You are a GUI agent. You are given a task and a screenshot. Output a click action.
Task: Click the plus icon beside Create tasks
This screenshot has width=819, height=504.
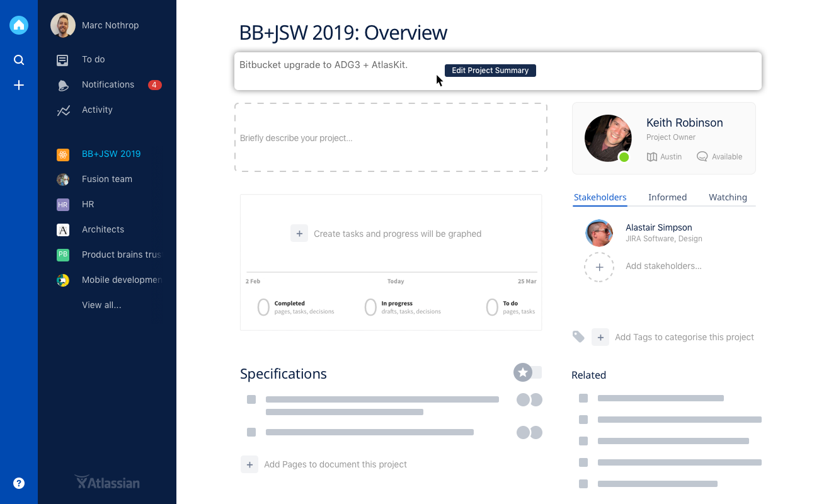pyautogui.click(x=299, y=233)
